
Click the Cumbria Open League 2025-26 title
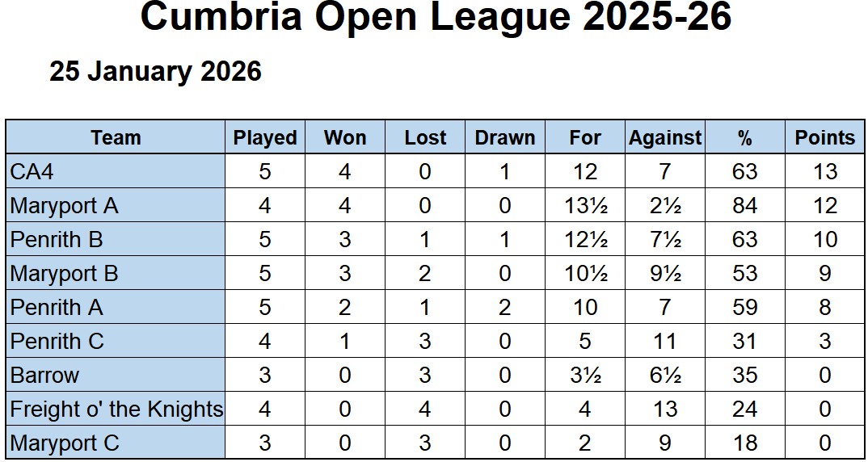[436, 18]
